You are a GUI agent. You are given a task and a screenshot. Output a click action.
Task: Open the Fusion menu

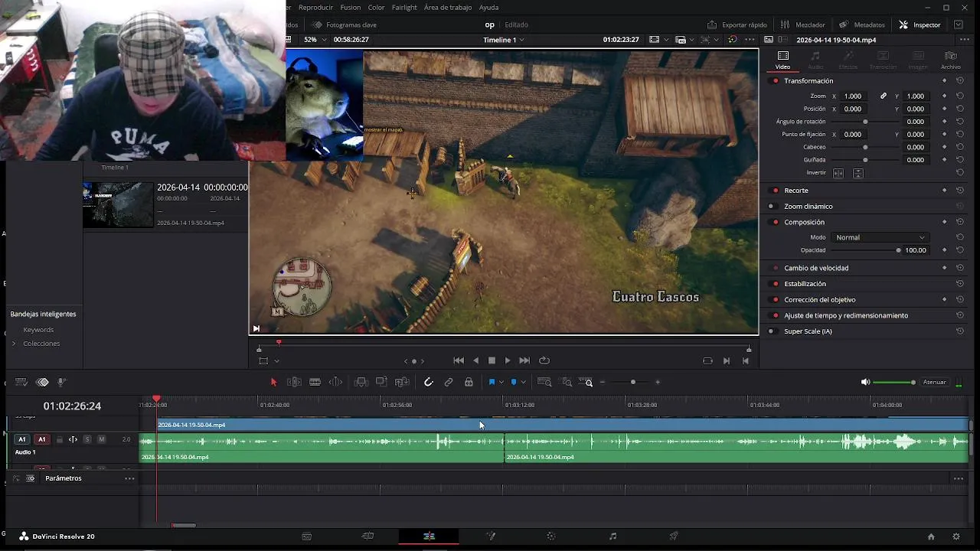tap(351, 8)
